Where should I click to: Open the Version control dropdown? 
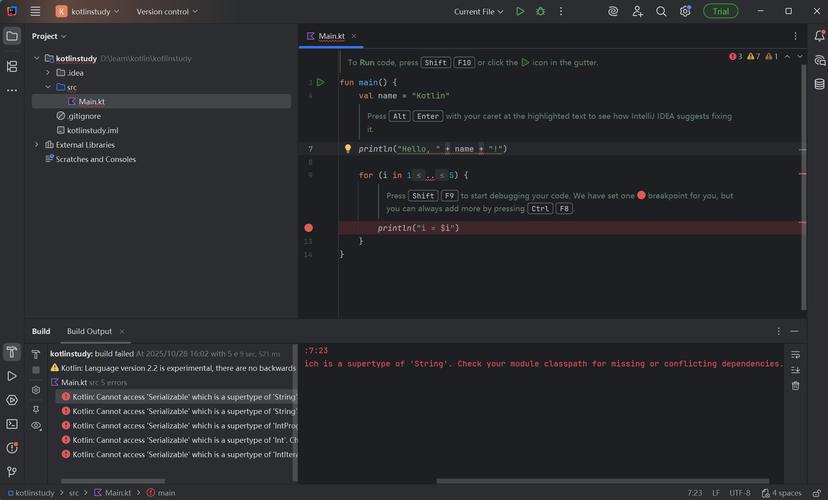[167, 12]
